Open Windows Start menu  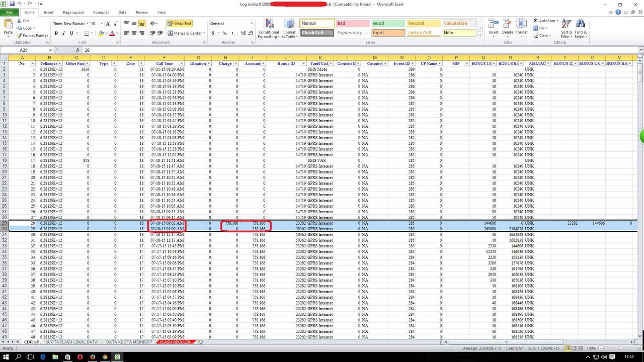pyautogui.click(x=6, y=356)
